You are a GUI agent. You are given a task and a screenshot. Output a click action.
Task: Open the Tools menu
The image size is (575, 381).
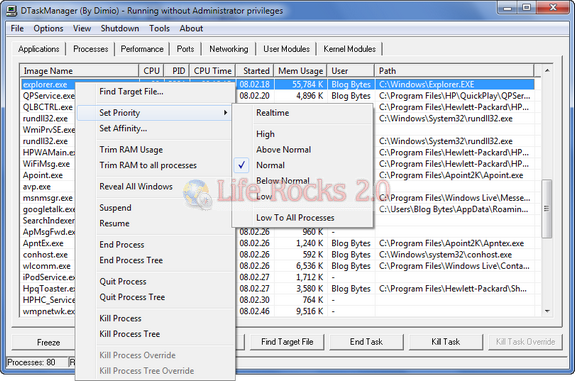click(x=159, y=29)
